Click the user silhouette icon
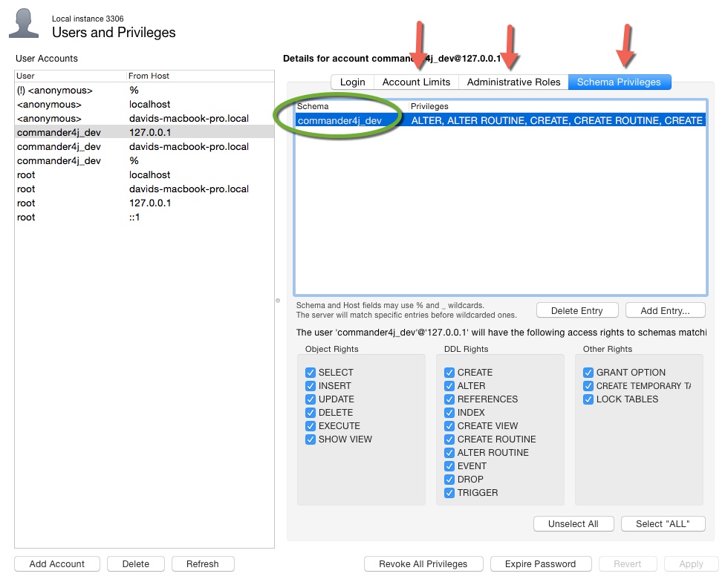The height and width of the screenshot is (582, 728). click(x=25, y=23)
